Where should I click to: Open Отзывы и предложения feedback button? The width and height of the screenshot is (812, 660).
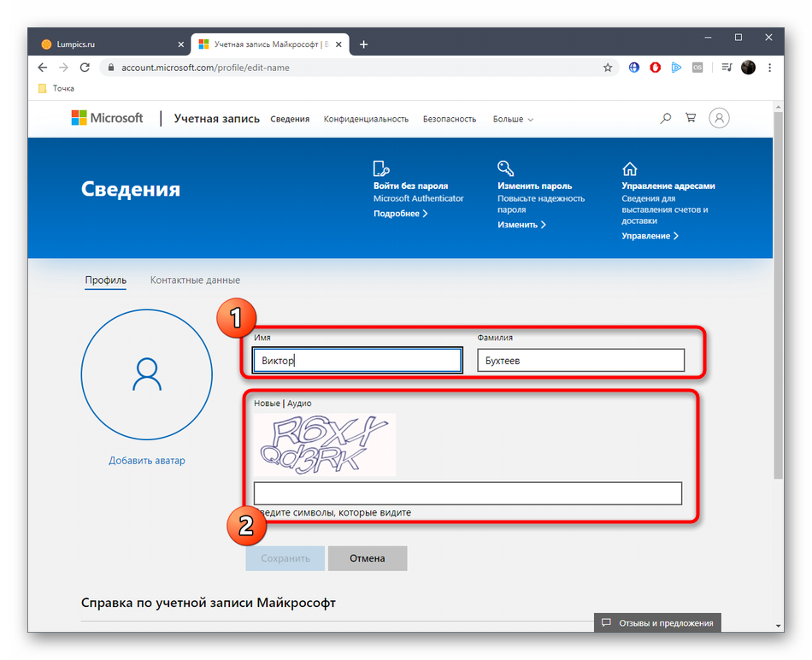pos(657,622)
